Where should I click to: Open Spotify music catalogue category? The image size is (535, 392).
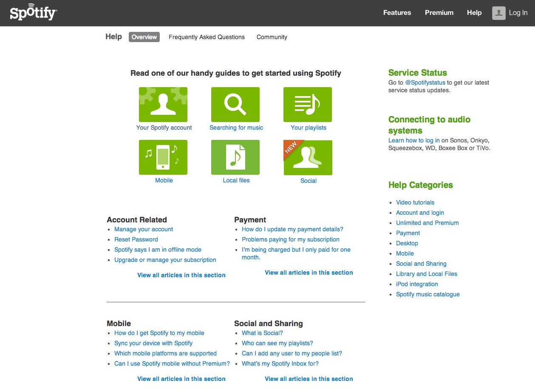(x=428, y=294)
